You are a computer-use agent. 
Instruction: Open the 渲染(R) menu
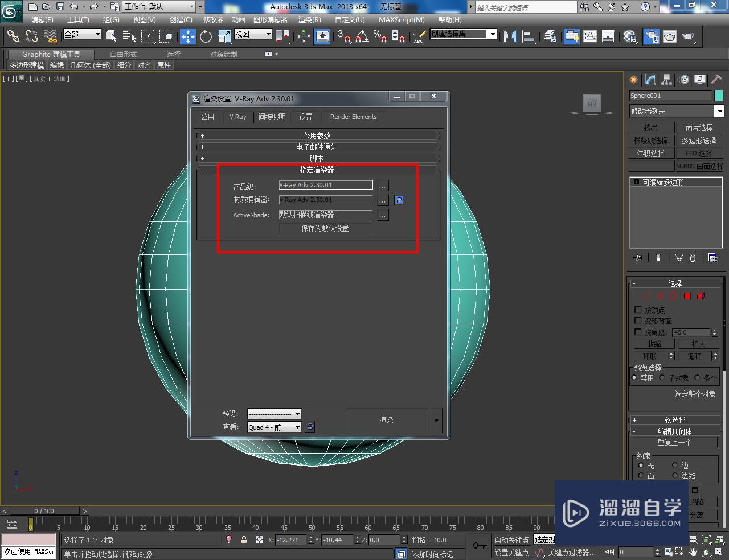point(310,19)
